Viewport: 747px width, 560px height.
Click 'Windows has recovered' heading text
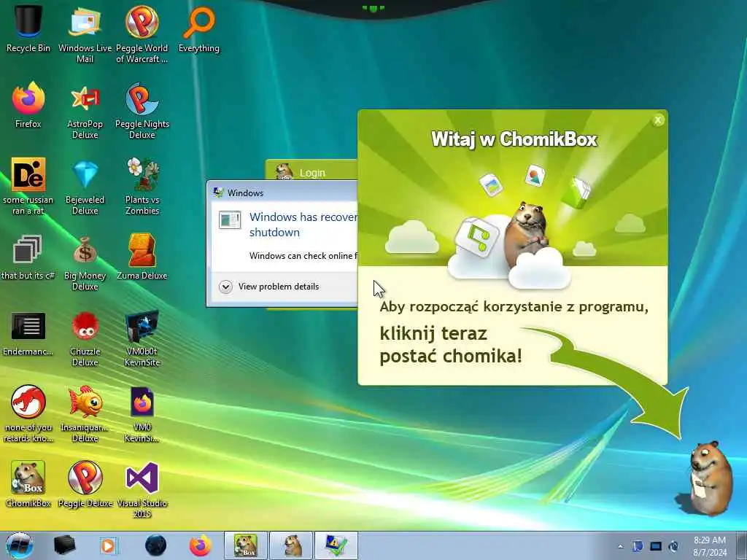(303, 225)
